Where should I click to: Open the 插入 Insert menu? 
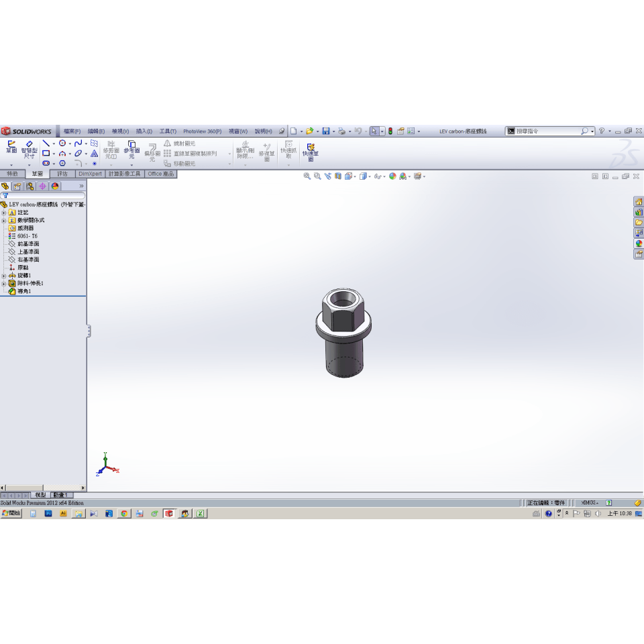click(144, 131)
